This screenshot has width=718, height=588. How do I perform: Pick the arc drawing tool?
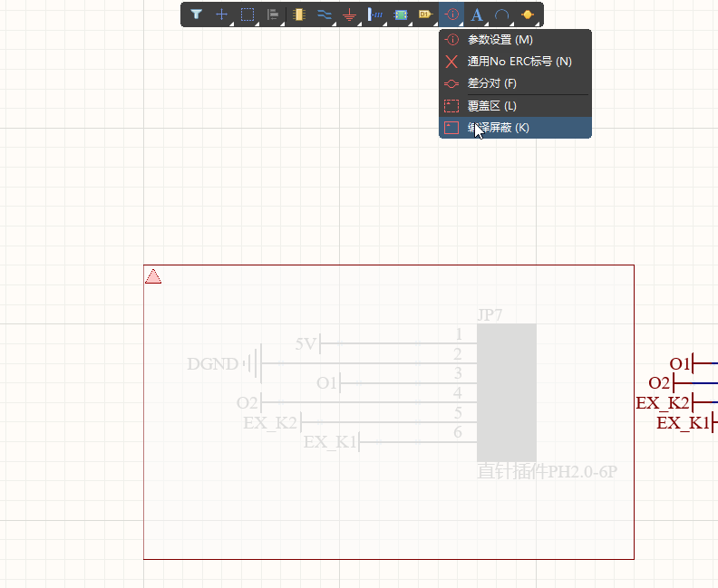(501, 14)
